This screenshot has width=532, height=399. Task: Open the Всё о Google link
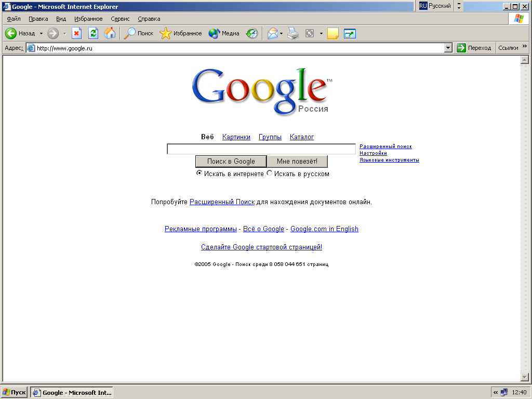point(263,229)
